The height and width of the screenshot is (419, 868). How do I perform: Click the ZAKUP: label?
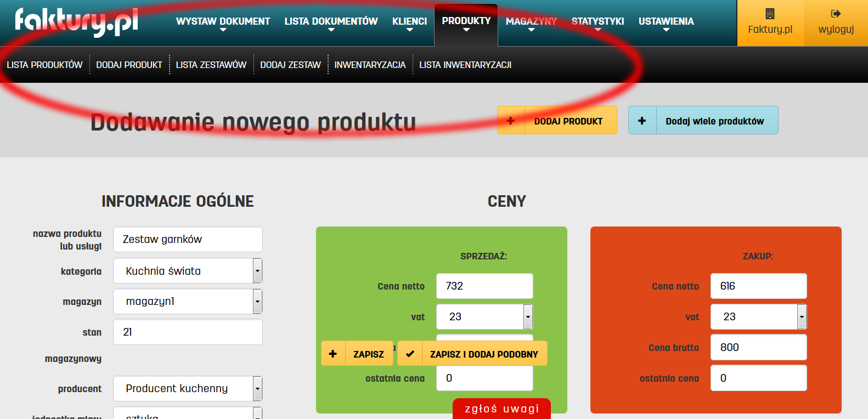pos(758,256)
